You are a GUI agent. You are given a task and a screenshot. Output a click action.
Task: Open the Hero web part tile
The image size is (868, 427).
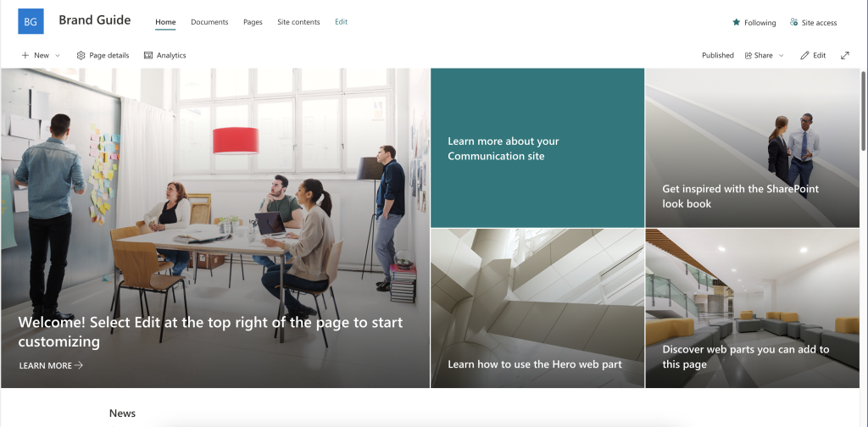(x=537, y=308)
